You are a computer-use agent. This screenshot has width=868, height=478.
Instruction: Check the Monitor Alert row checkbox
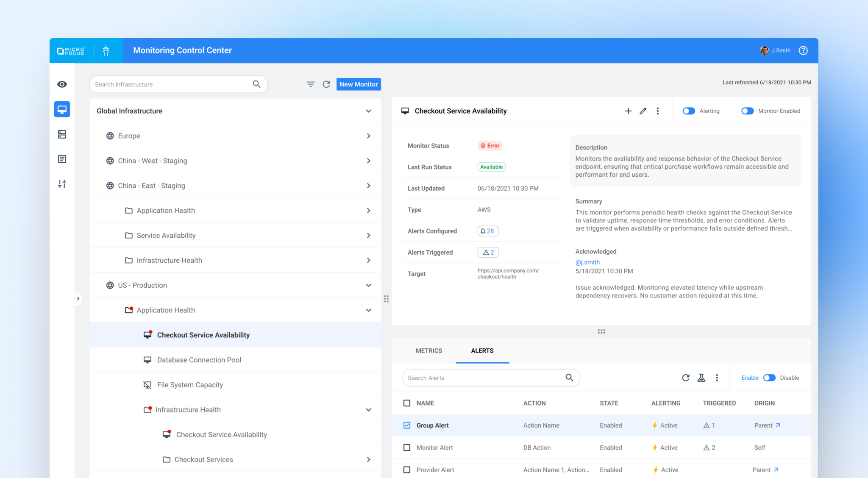[x=407, y=447]
